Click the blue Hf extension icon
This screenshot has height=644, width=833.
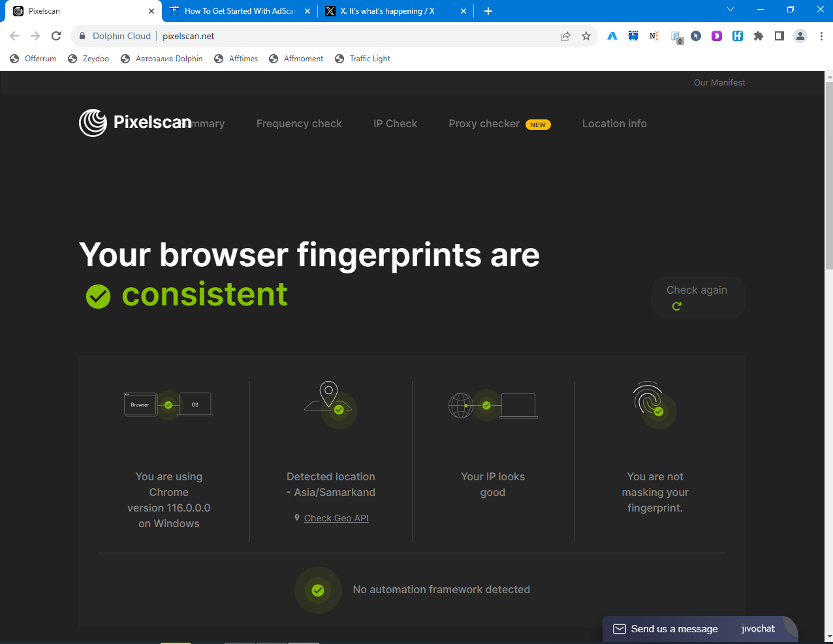click(x=738, y=37)
